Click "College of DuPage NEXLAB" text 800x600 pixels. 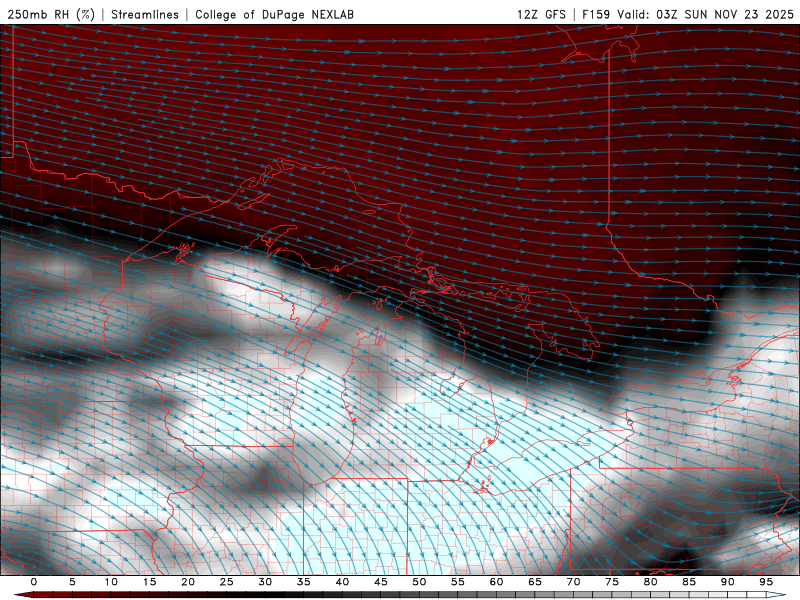pyautogui.click(x=274, y=14)
